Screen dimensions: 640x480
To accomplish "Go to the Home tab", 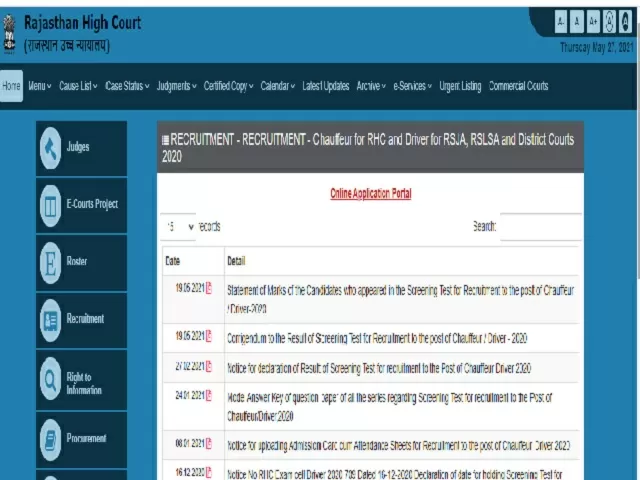I will pyautogui.click(x=11, y=86).
